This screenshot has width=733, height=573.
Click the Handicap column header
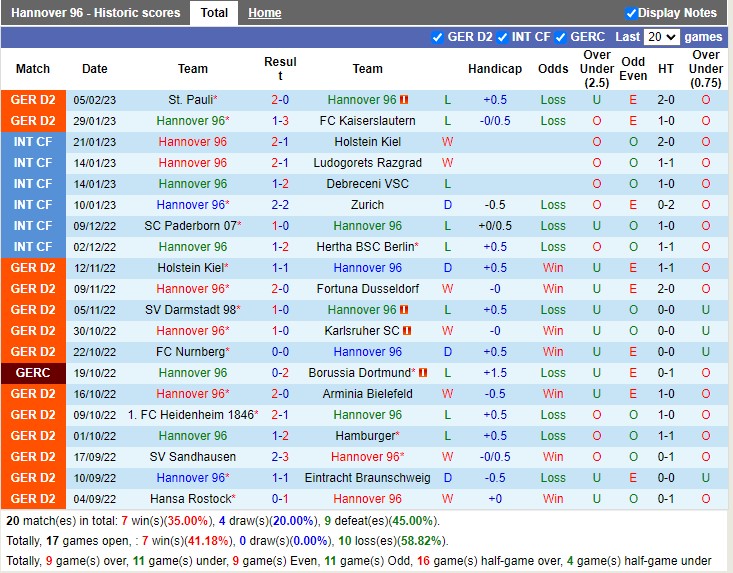point(495,69)
